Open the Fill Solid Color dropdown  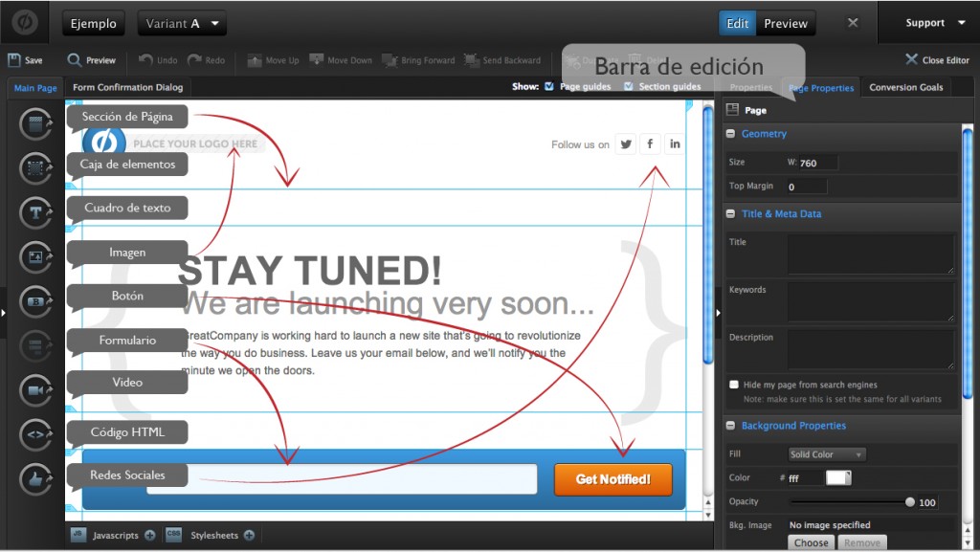click(x=826, y=454)
